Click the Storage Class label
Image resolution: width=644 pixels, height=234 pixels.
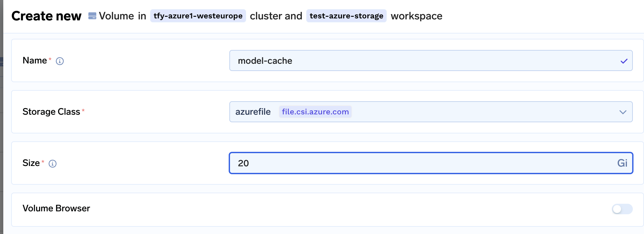(51, 112)
